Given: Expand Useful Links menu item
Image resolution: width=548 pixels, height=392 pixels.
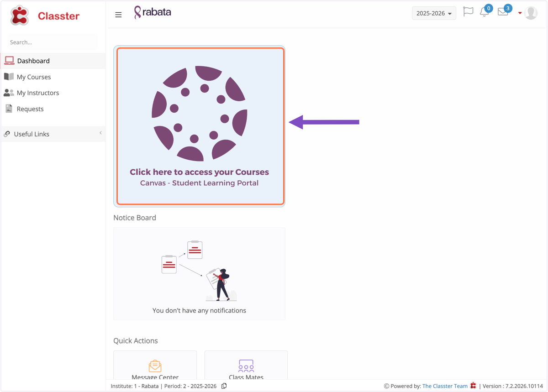Looking at the screenshot, I should [x=53, y=134].
